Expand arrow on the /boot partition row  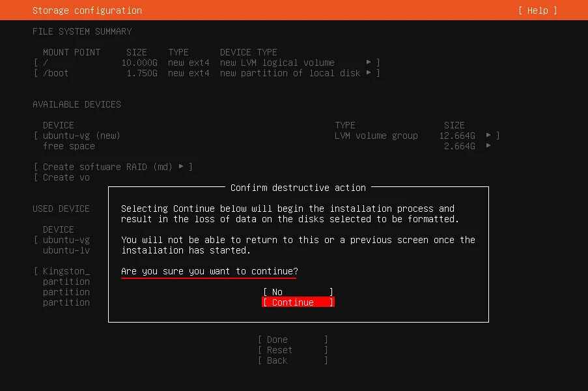369,73
